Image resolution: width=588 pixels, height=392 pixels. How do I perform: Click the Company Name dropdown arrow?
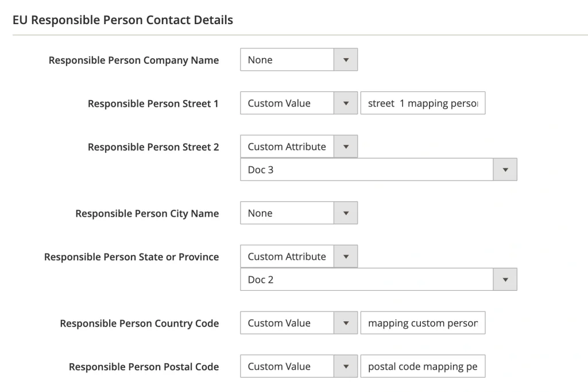346,59
